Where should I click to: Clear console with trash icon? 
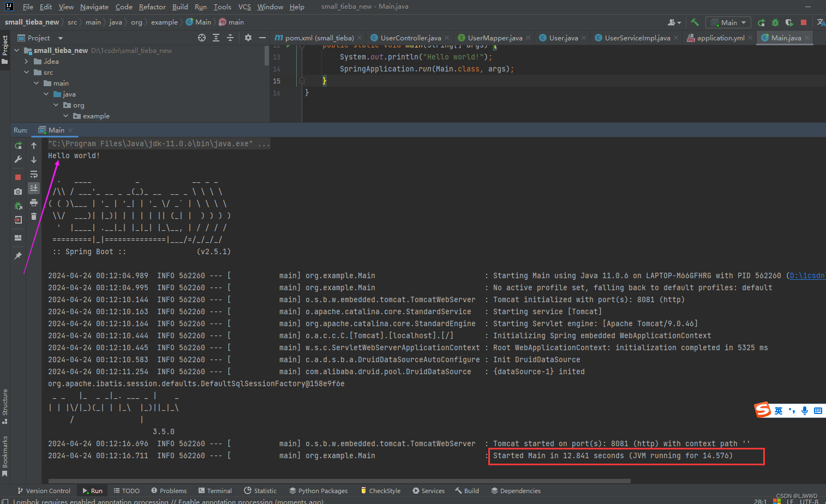point(34,217)
